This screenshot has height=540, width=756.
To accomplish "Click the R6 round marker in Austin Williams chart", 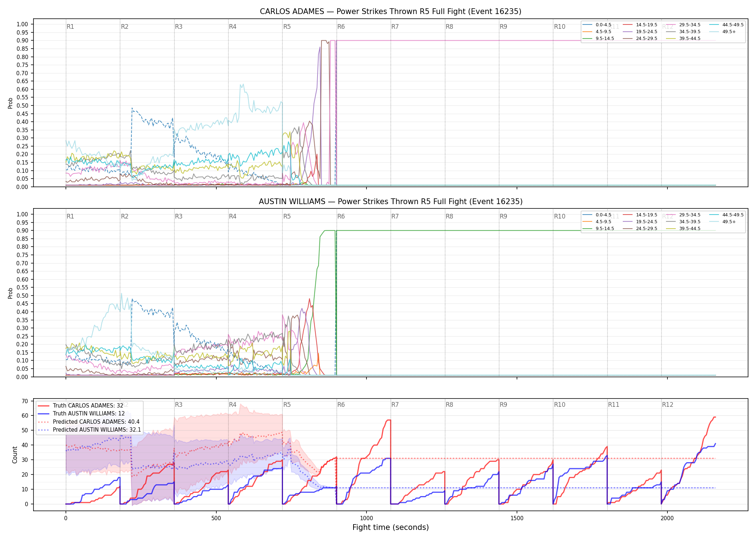I will pyautogui.click(x=341, y=216).
